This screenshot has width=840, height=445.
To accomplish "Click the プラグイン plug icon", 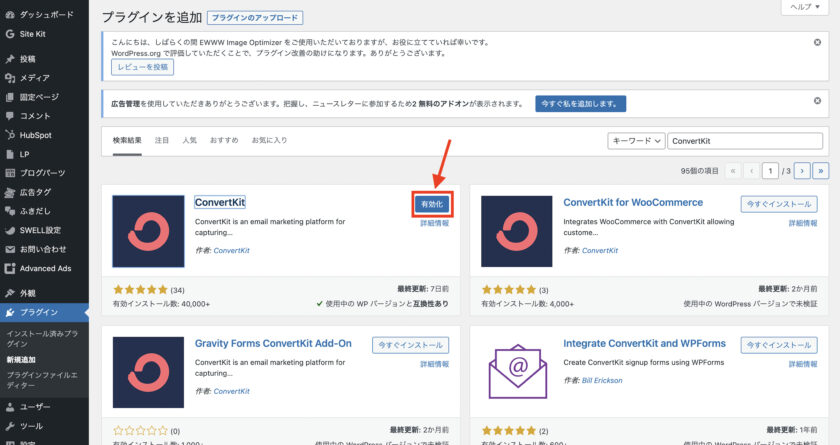I will coord(10,312).
